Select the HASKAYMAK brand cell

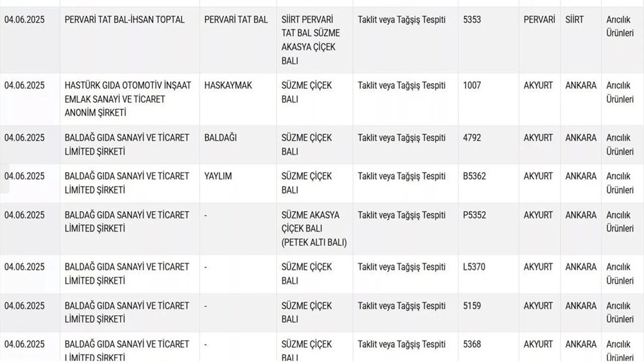(228, 85)
